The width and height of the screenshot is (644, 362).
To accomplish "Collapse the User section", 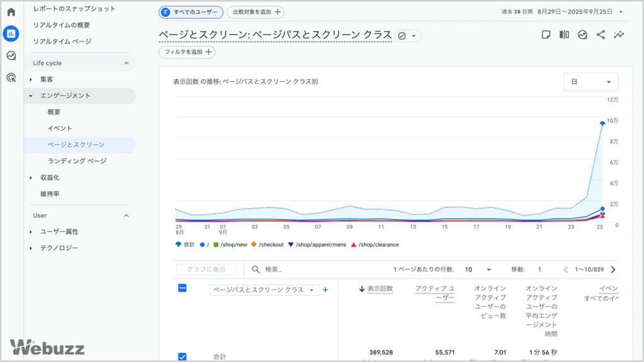I will tap(126, 216).
